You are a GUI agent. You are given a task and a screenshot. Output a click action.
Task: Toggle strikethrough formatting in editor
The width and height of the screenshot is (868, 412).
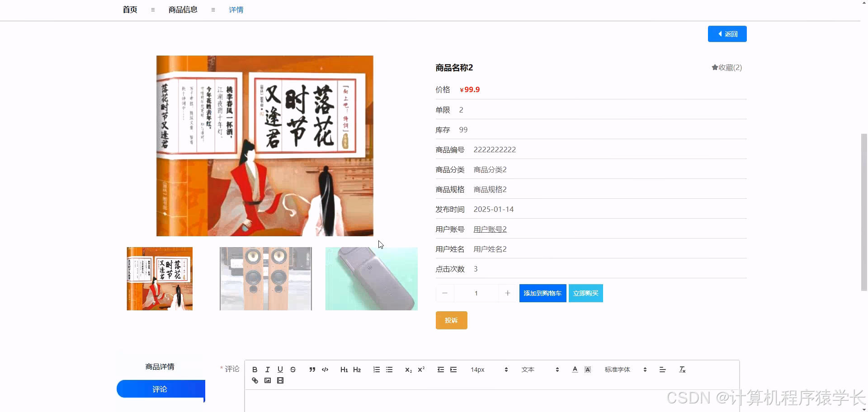(292, 370)
